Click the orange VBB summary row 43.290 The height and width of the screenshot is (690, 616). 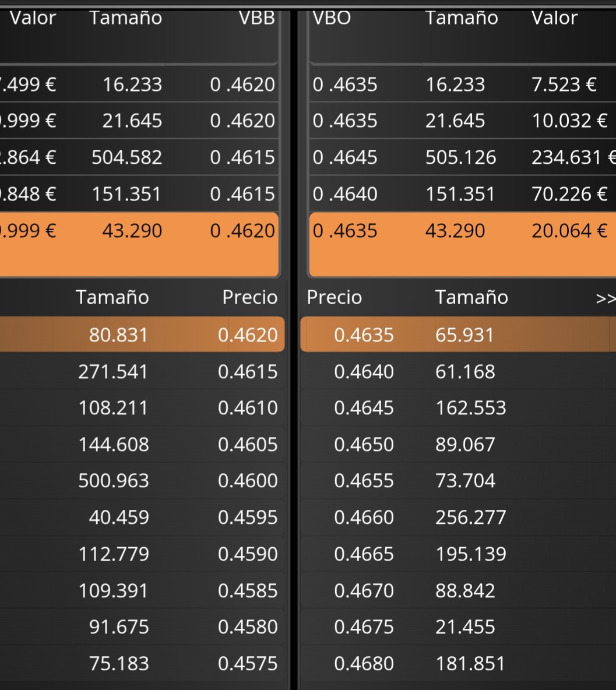[139, 245]
